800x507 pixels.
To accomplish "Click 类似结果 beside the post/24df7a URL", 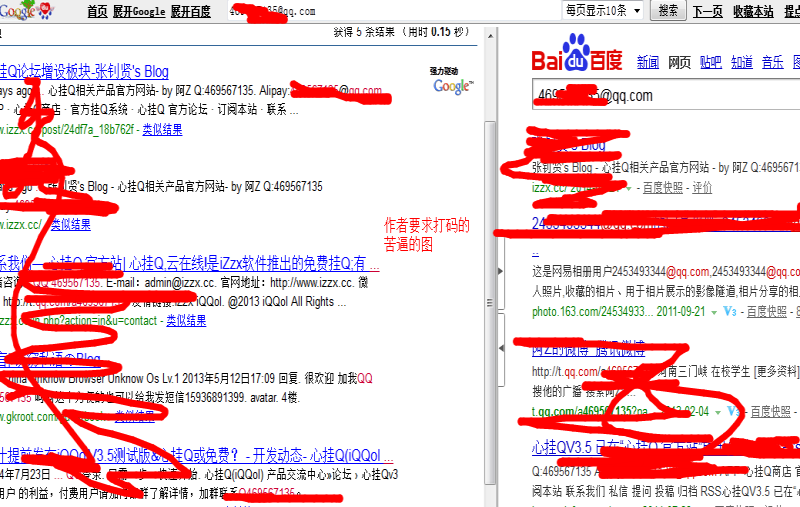I will pyautogui.click(x=162, y=130).
